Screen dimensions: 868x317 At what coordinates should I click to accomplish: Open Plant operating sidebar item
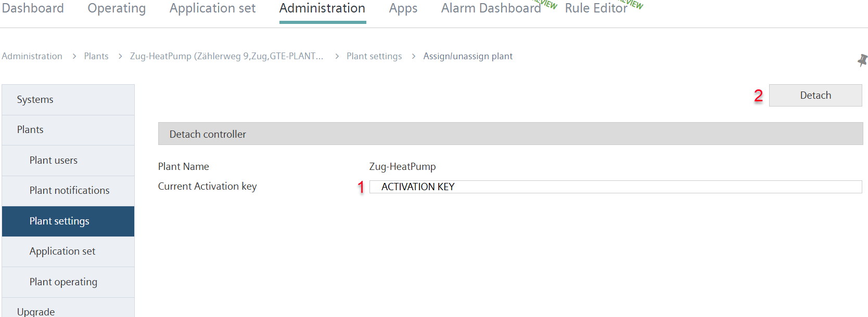pos(68,282)
